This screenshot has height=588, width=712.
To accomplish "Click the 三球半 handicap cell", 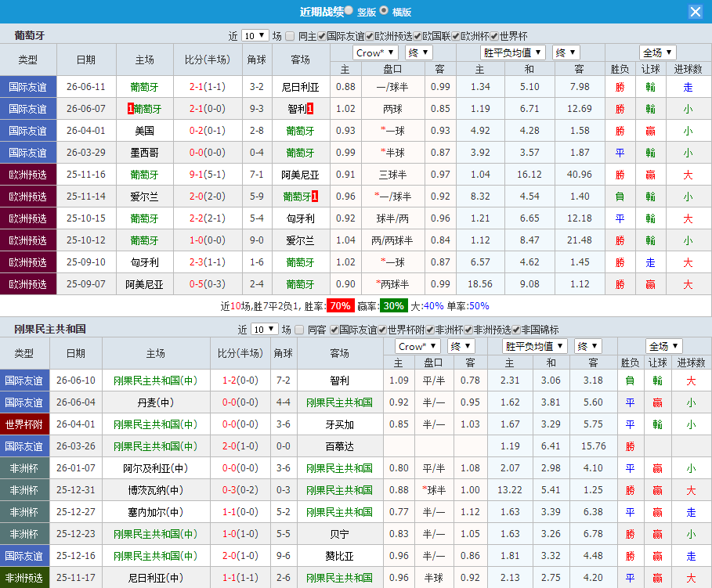I will (392, 175).
